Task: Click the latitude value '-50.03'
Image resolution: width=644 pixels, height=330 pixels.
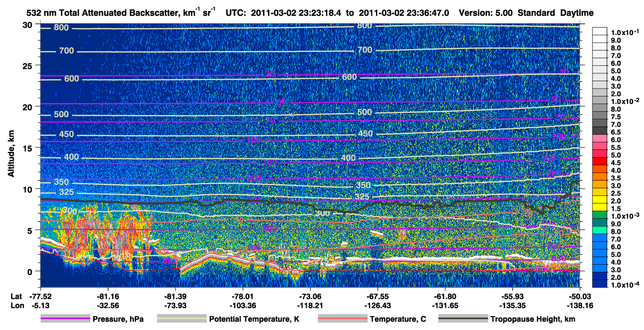Action: click(579, 296)
